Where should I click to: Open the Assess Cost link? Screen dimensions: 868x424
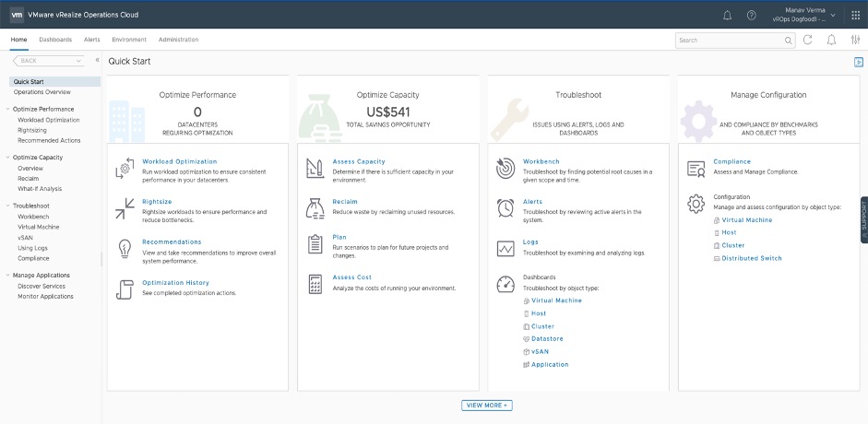point(352,277)
